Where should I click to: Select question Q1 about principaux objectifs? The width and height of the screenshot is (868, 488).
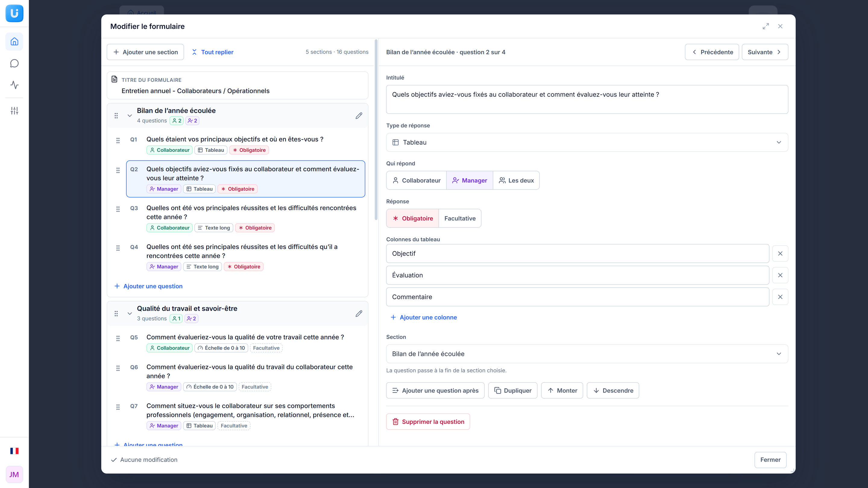coord(246,144)
